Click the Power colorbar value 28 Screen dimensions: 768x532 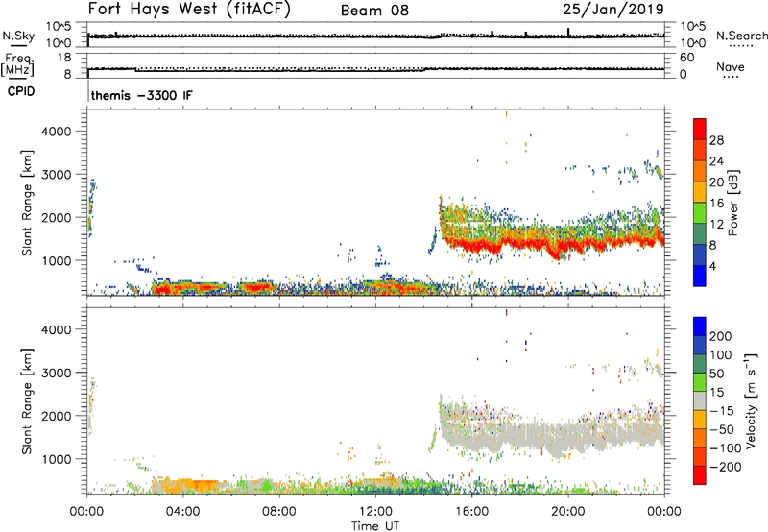tap(716, 140)
